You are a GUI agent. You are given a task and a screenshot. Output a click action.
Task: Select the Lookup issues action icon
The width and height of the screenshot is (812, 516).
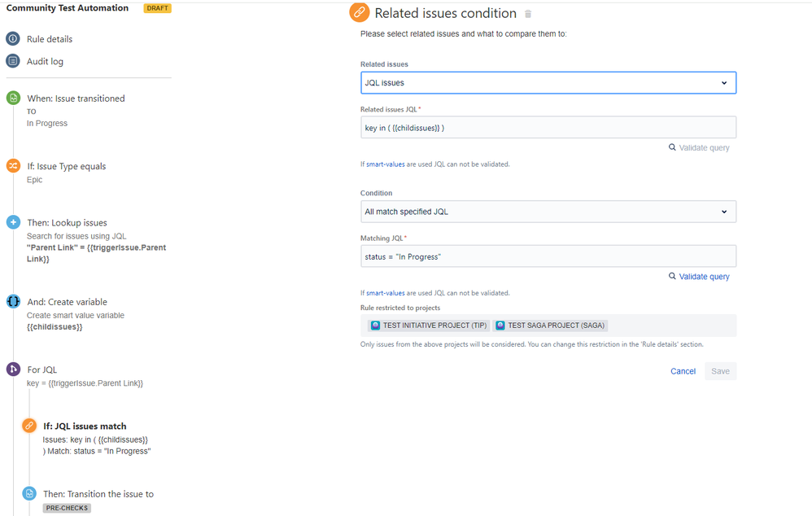pos(14,222)
